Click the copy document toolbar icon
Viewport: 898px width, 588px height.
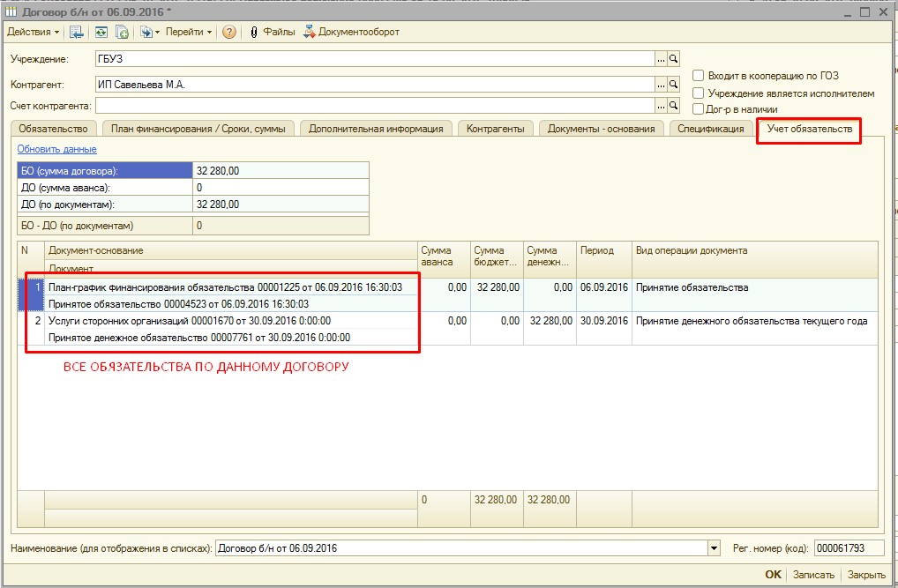coord(122,32)
